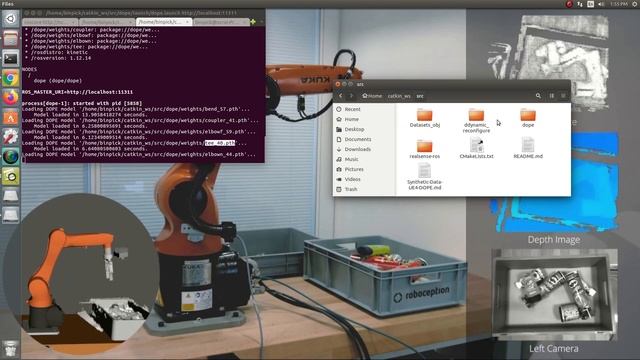The image size is (640, 360).
Task: Open the Files manager from the dock
Action: coord(11,39)
